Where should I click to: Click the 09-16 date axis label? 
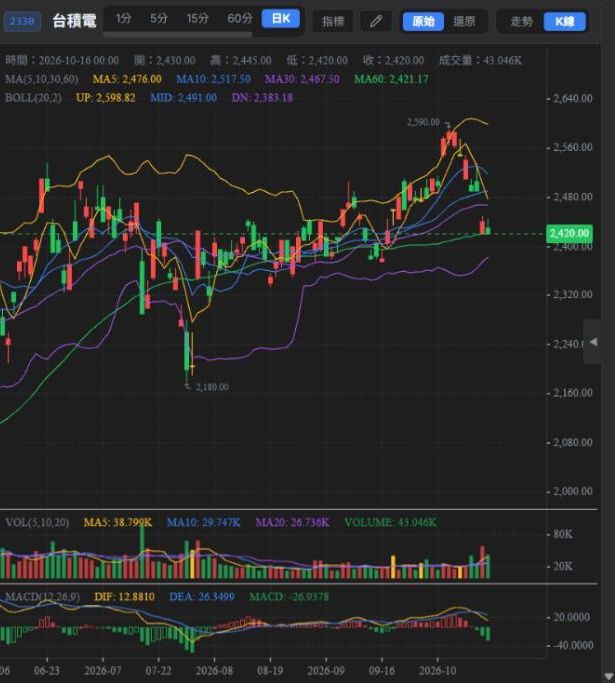(382, 670)
